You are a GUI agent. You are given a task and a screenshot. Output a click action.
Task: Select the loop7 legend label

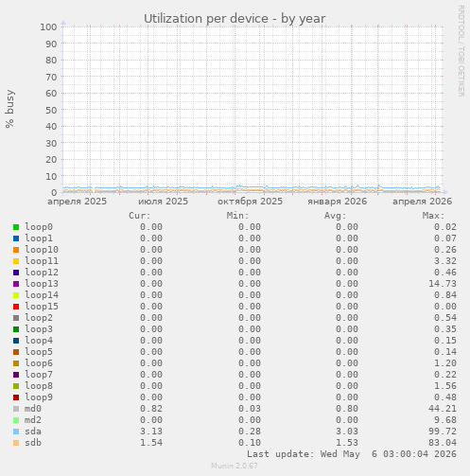(x=39, y=375)
